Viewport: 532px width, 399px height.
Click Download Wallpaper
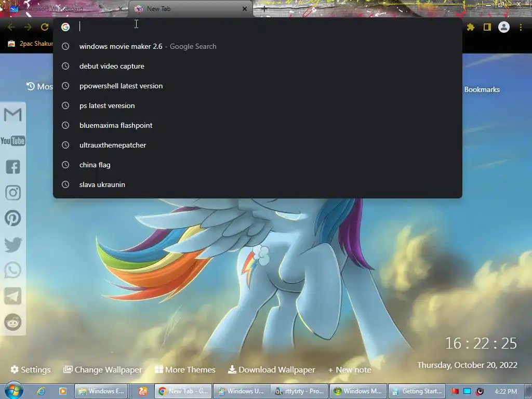271,369
